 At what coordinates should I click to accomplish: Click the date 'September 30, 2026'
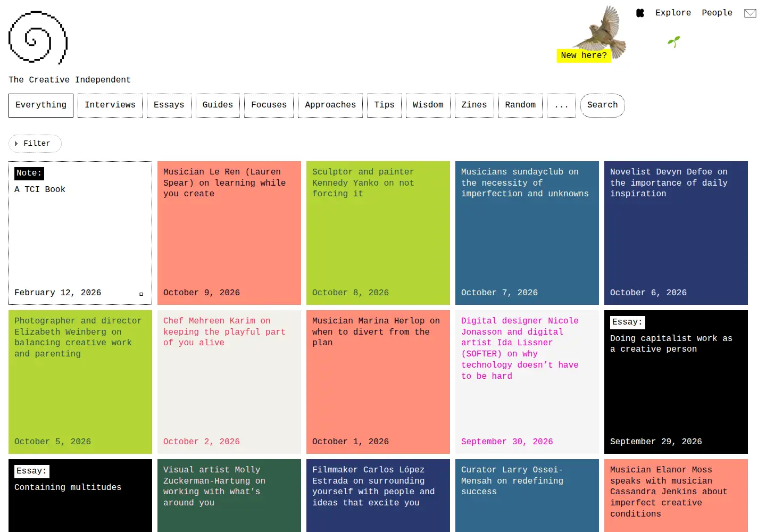tap(507, 442)
